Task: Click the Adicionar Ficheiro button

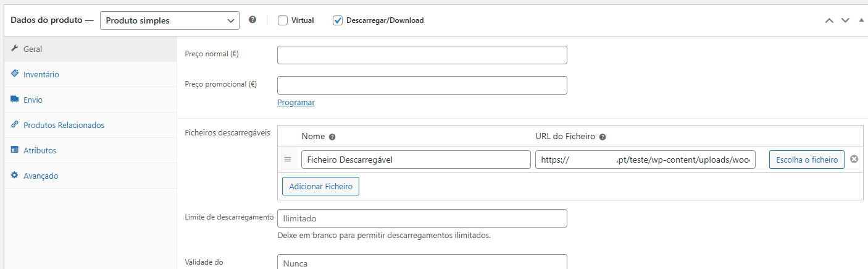Action: click(320, 186)
